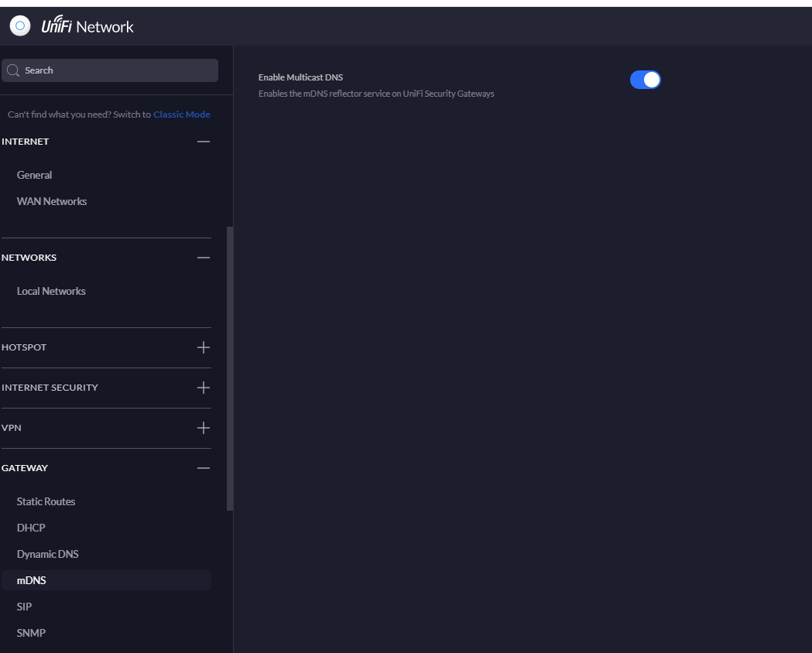The height and width of the screenshot is (653, 812).
Task: Collapse the Internet section
Action: pyautogui.click(x=203, y=142)
